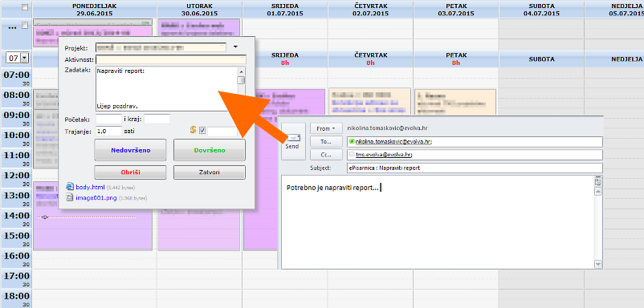
Task: Select the UTORAK 30.06.2015 column header
Action: pos(200,10)
